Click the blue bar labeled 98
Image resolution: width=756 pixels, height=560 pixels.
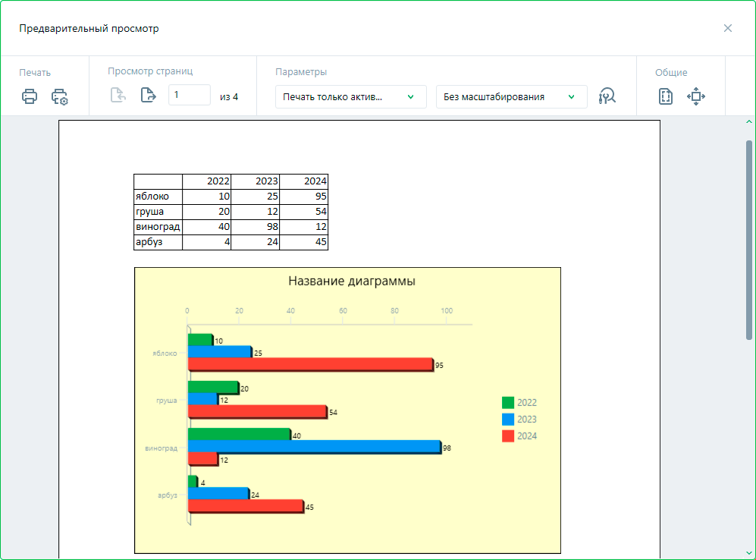[x=314, y=447]
